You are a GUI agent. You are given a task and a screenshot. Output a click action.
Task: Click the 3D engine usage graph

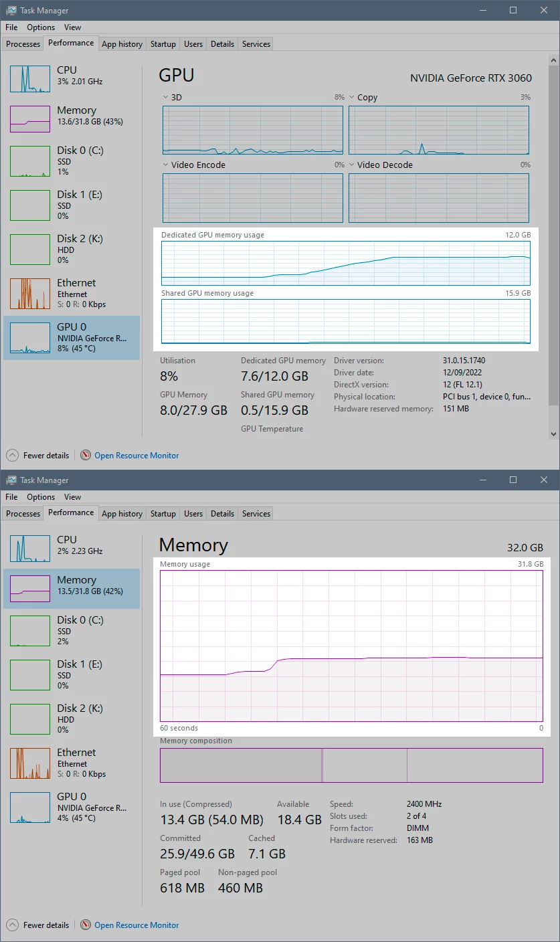click(253, 130)
